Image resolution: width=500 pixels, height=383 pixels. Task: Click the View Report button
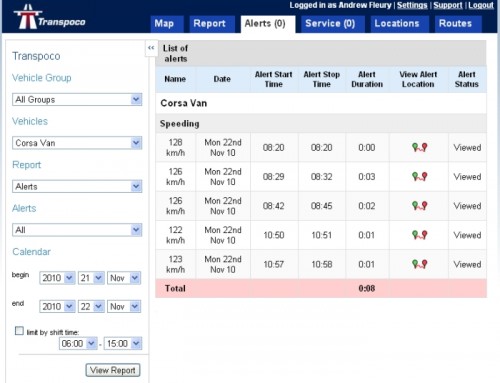click(x=113, y=370)
